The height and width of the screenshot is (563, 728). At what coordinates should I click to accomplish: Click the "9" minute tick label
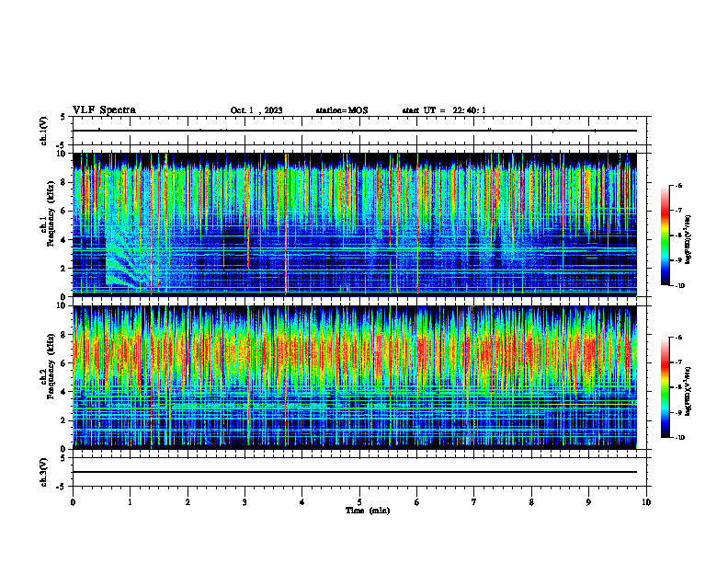pos(588,502)
